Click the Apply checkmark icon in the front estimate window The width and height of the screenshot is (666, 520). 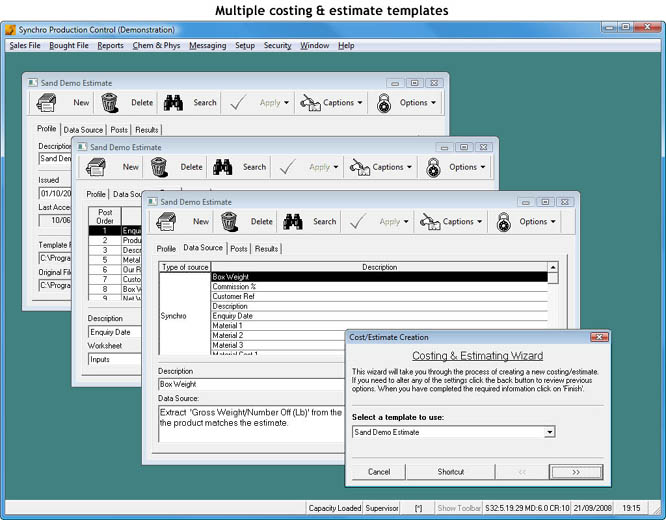pos(358,221)
